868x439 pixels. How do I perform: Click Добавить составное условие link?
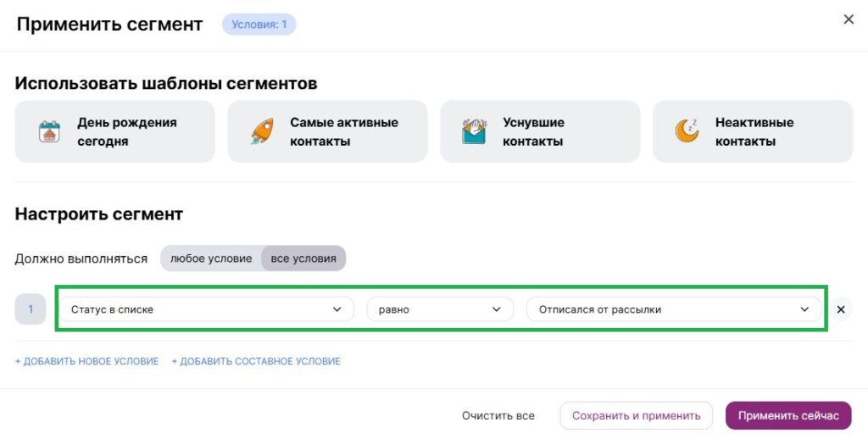click(256, 362)
